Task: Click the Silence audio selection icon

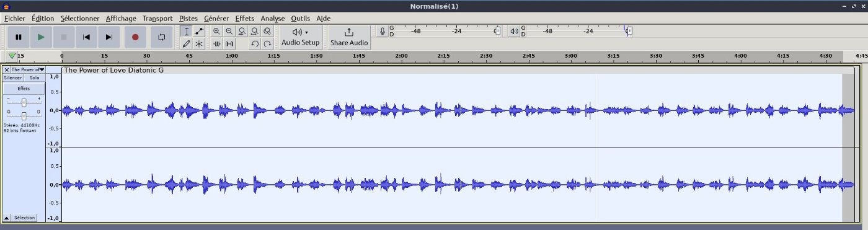Action: tap(229, 43)
